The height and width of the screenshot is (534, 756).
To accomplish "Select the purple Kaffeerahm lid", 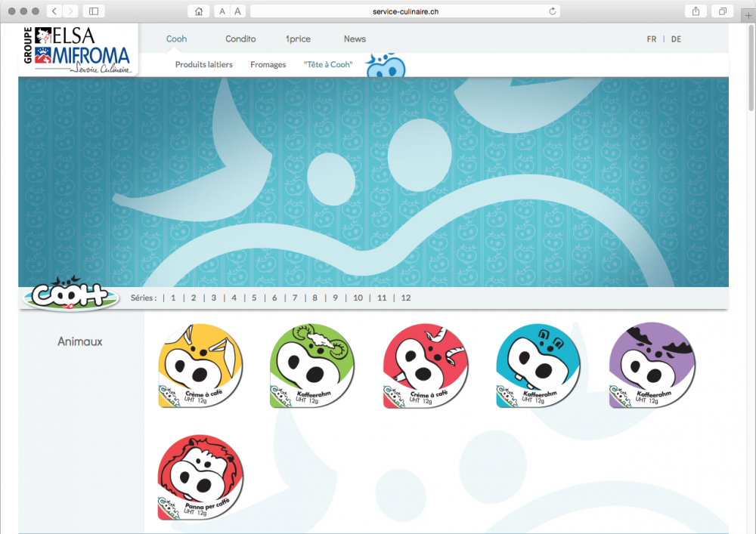I will click(x=652, y=366).
